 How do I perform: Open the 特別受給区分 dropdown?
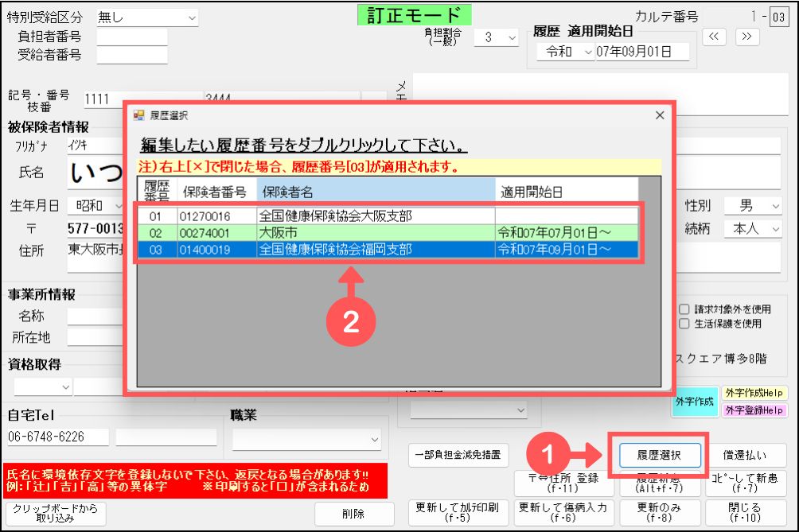146,17
